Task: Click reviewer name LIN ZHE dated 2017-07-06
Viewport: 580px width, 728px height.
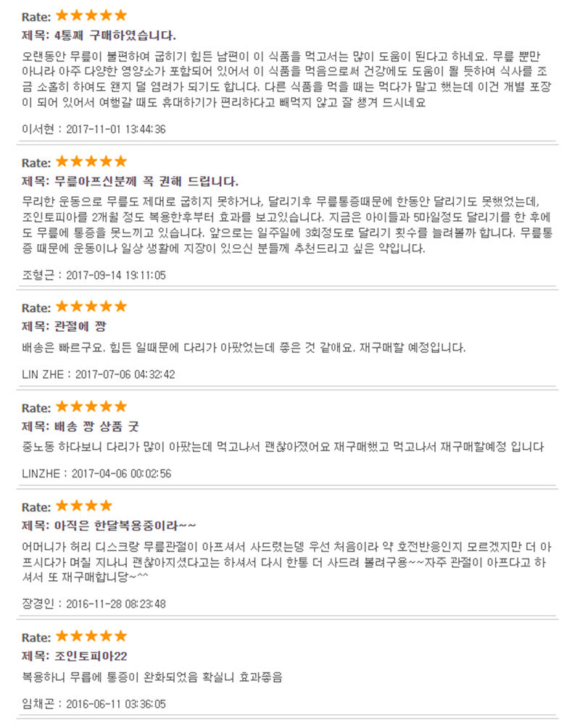Action: pyautogui.click(x=43, y=375)
